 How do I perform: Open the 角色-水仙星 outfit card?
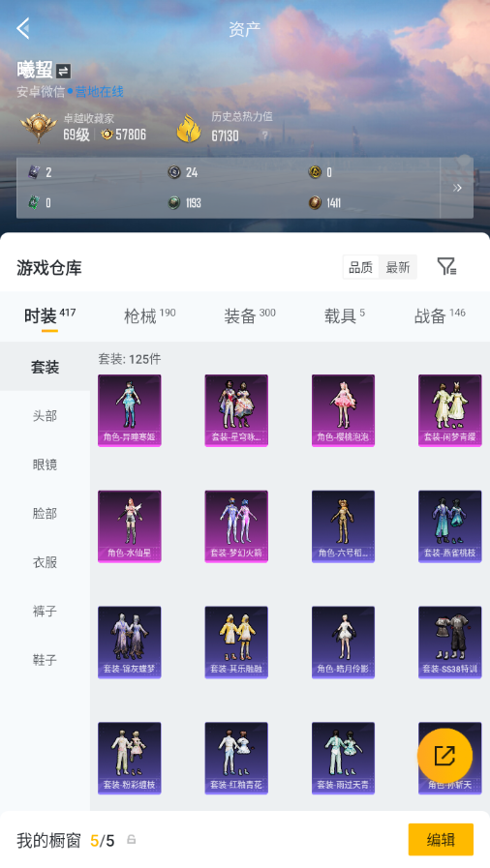pos(130,525)
